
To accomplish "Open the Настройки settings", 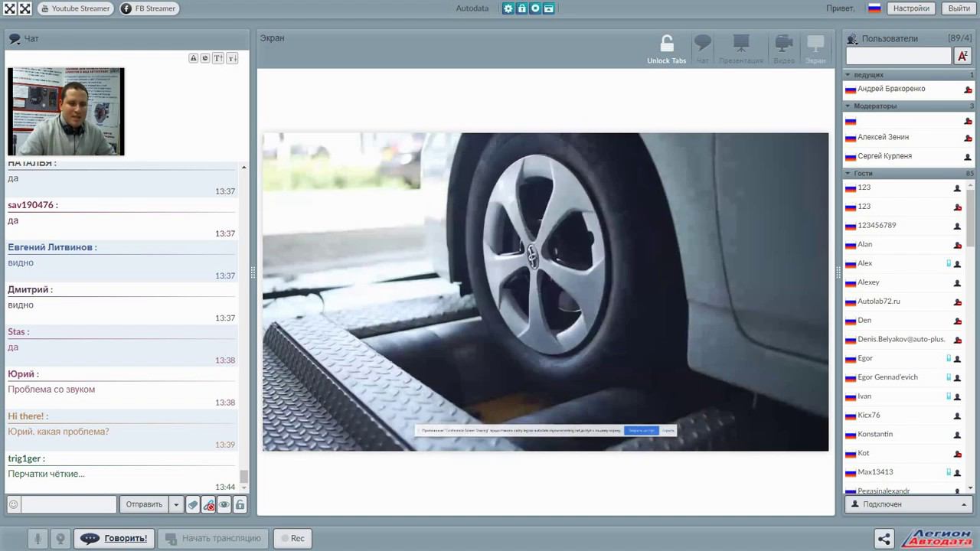I will point(911,8).
